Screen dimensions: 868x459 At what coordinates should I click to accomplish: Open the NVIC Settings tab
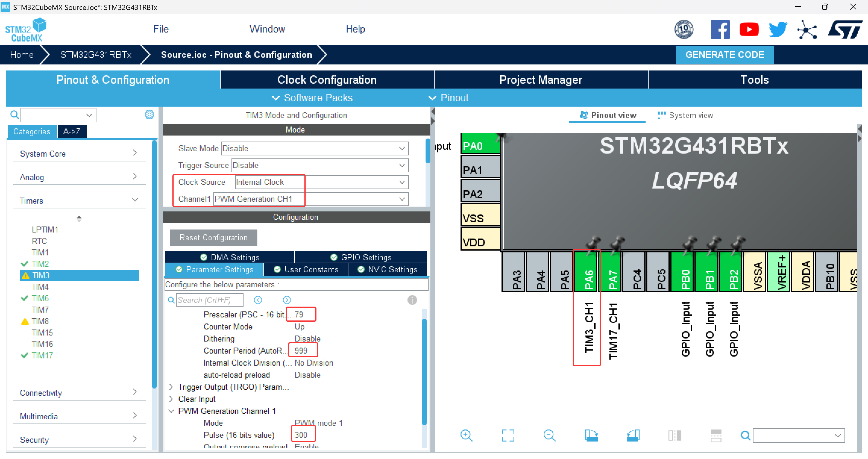tap(387, 269)
